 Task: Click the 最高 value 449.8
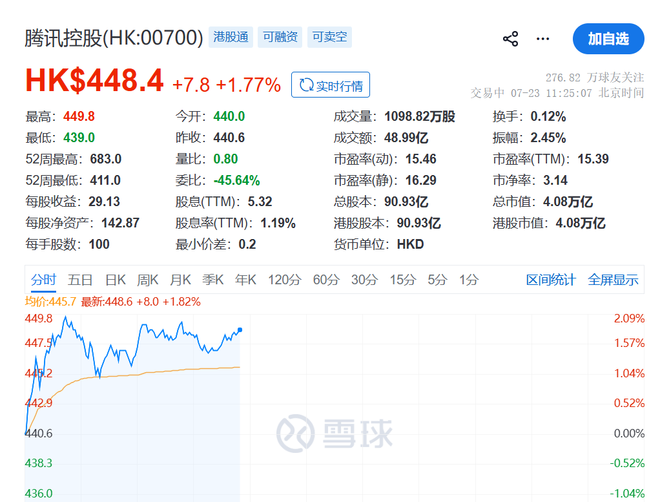click(x=79, y=116)
